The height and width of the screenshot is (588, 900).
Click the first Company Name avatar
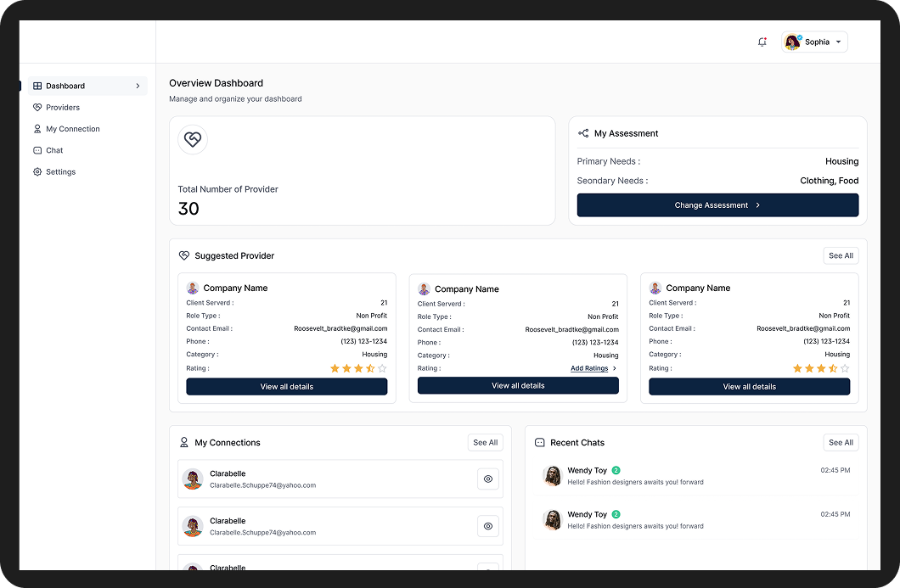(x=193, y=288)
